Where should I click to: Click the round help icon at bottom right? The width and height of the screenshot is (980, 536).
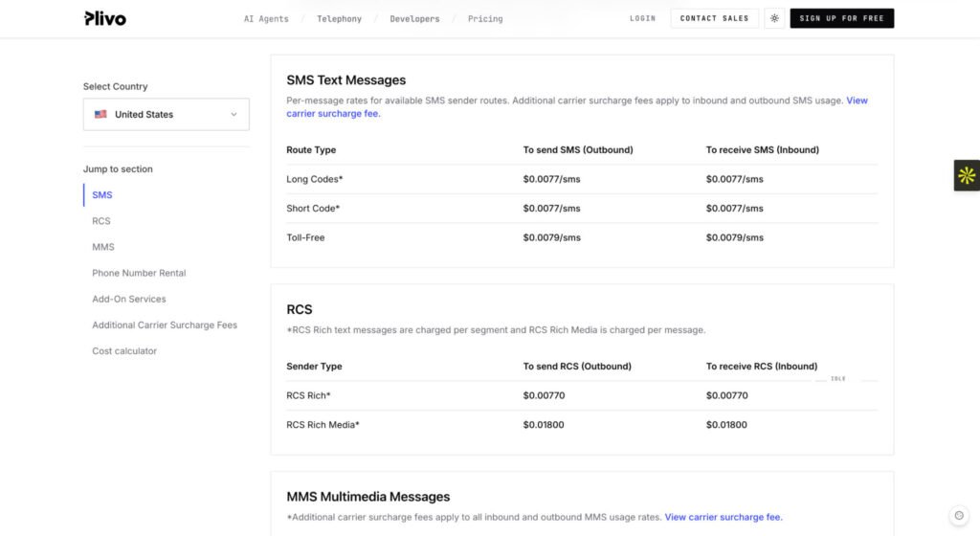[959, 515]
